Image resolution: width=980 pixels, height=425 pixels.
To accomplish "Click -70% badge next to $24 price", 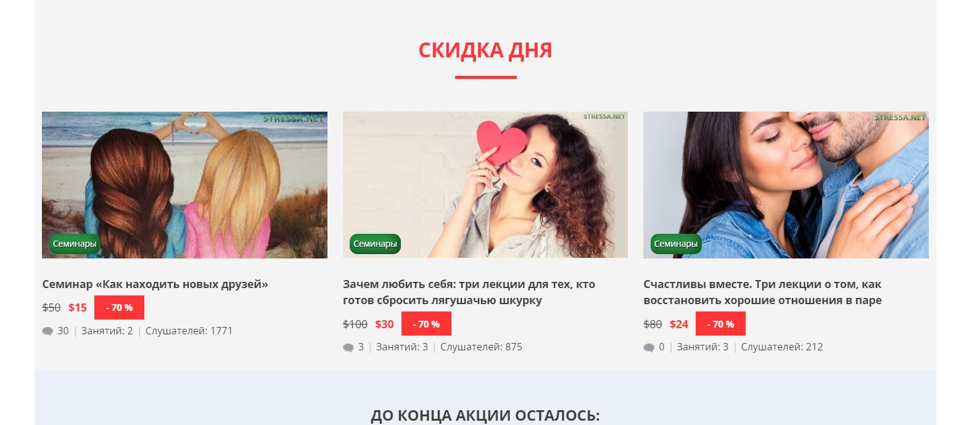I will point(720,324).
